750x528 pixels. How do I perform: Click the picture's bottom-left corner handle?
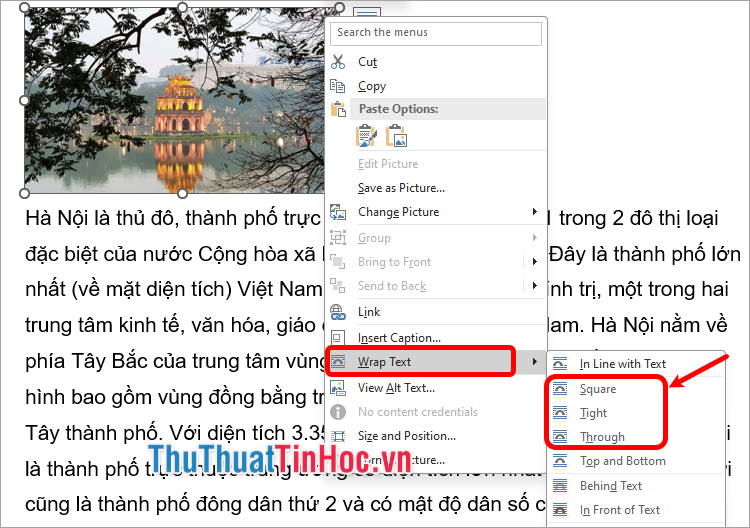tap(24, 193)
